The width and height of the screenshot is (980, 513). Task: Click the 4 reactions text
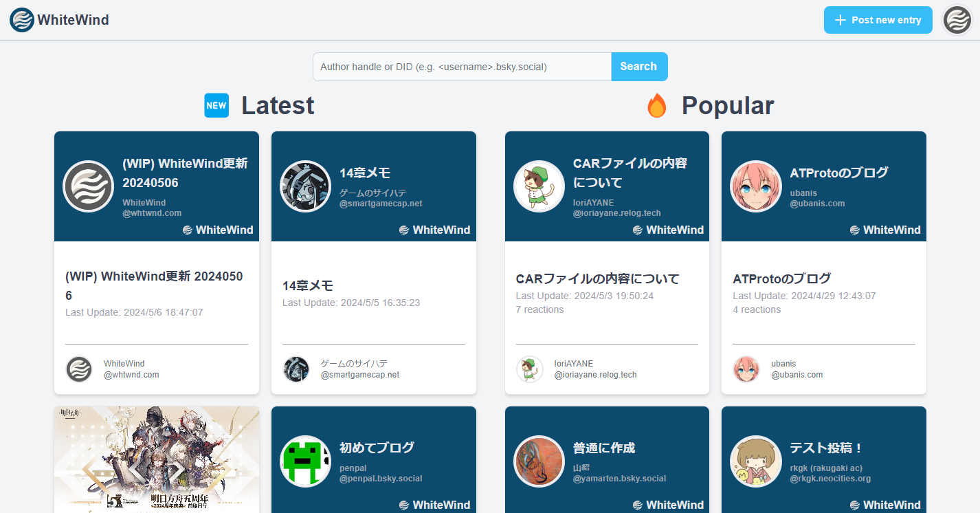pyautogui.click(x=757, y=310)
